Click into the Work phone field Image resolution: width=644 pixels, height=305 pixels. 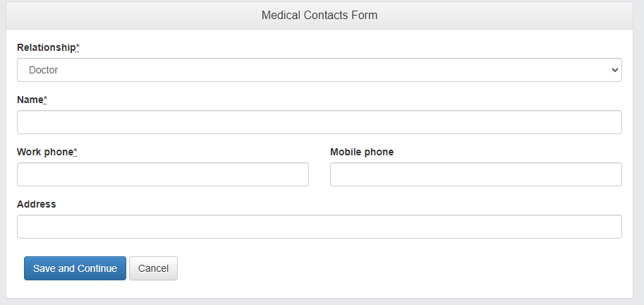162,174
